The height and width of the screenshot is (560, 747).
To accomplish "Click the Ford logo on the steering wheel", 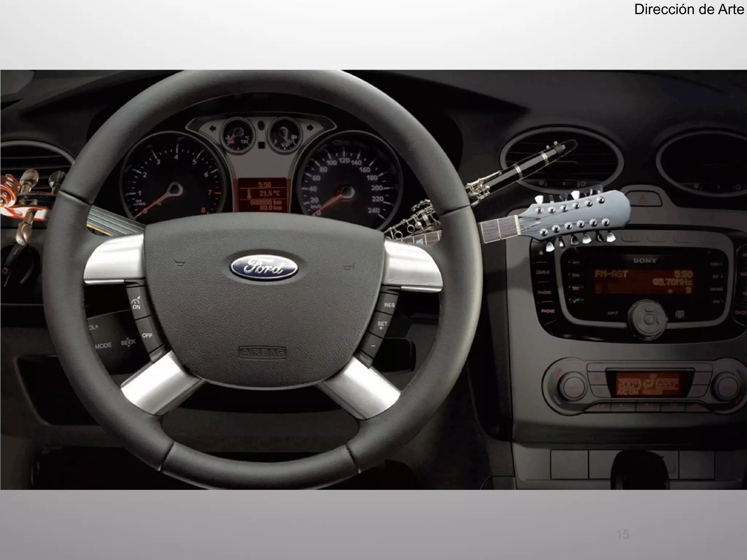I will click(264, 268).
